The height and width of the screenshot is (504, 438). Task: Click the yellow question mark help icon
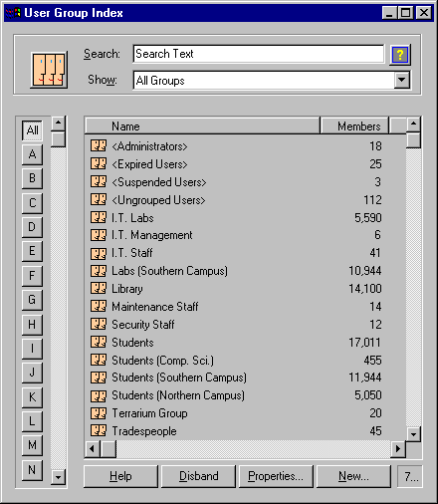tap(400, 55)
